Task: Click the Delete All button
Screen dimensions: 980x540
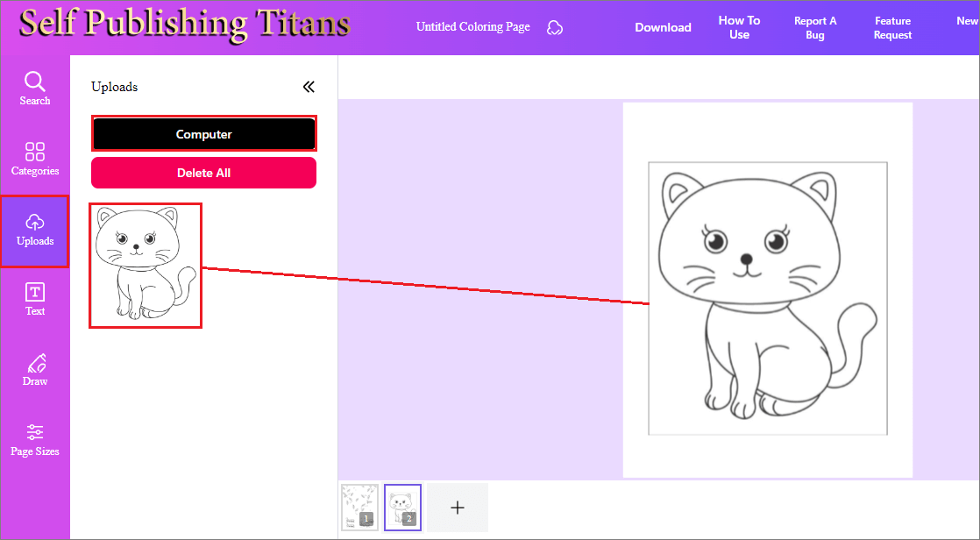Action: [x=203, y=173]
